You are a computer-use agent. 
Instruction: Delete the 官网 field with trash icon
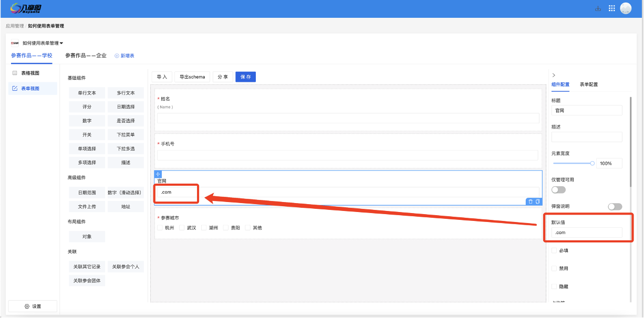(x=531, y=202)
